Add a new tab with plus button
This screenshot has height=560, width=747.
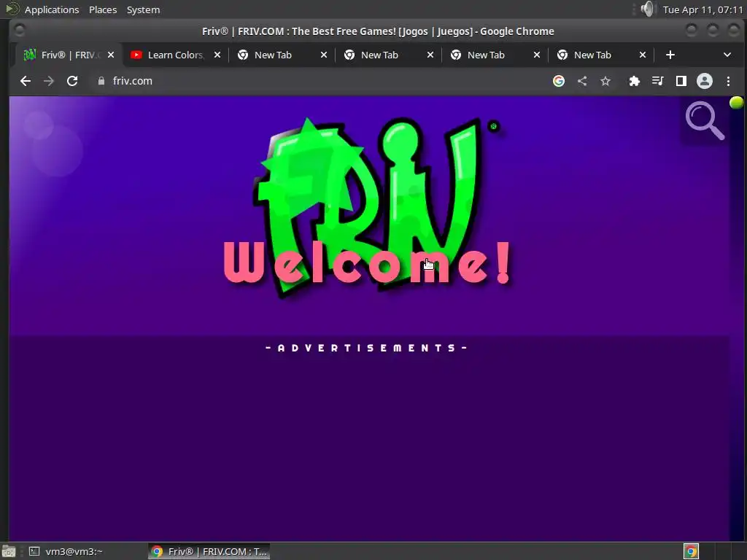click(x=670, y=55)
